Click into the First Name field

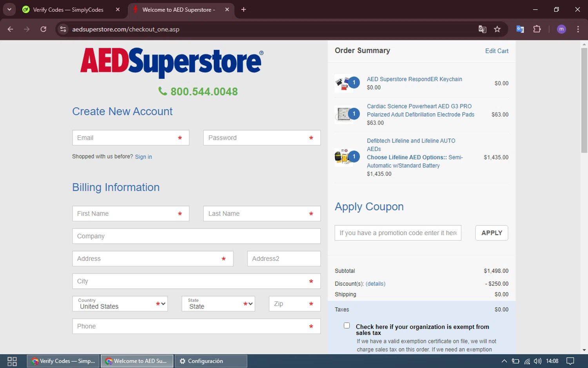(131, 213)
